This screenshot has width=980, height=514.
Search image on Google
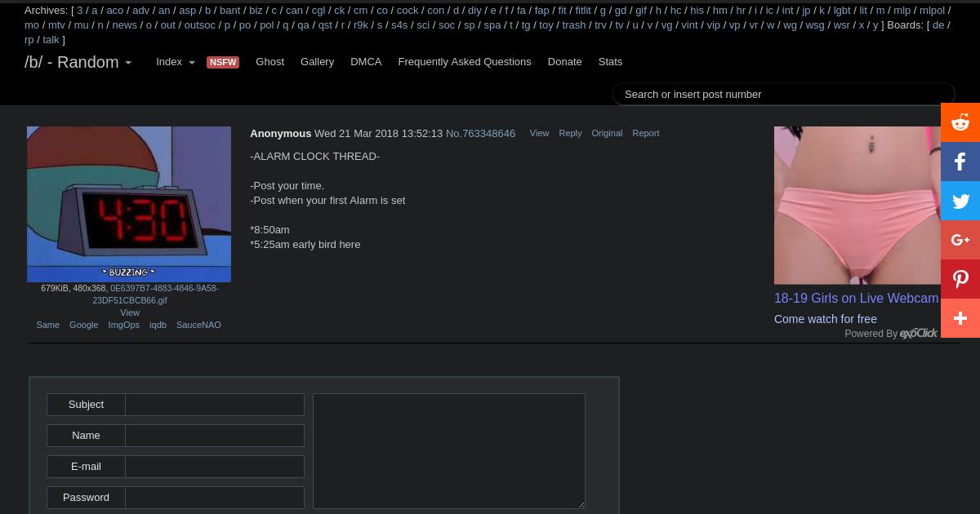pyautogui.click(x=83, y=325)
